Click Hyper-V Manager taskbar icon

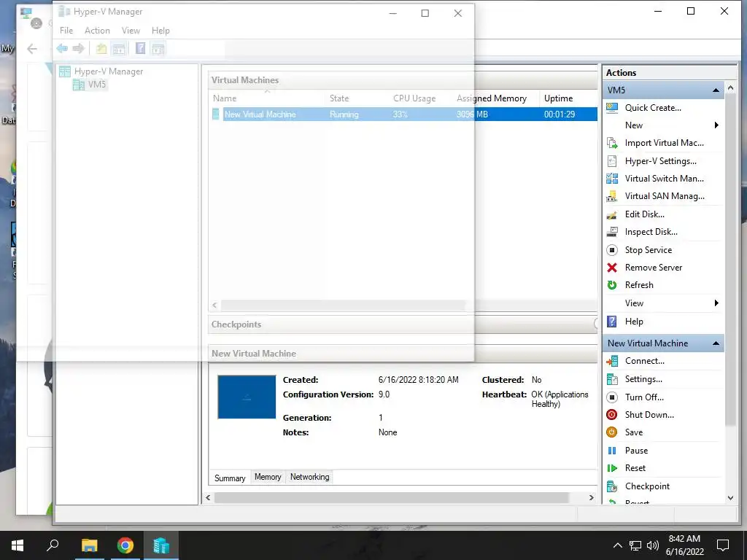(161, 545)
